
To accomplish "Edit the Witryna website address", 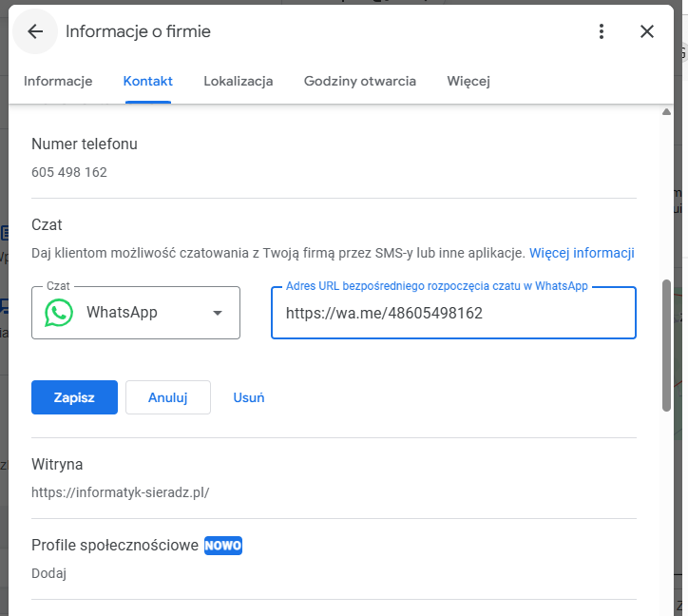I will pos(121,492).
